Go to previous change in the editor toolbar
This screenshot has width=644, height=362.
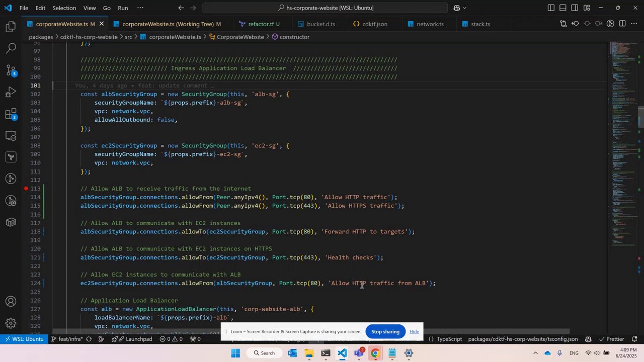tap(575, 24)
